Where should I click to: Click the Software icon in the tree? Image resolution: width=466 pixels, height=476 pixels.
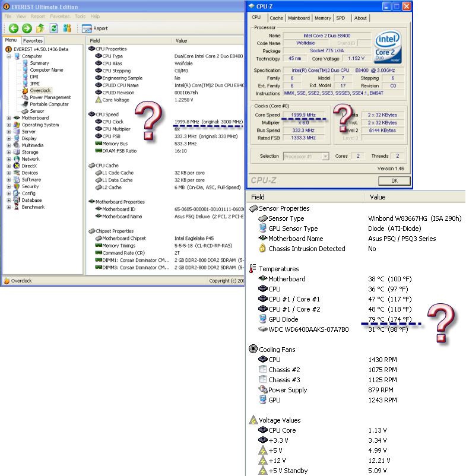point(17,180)
